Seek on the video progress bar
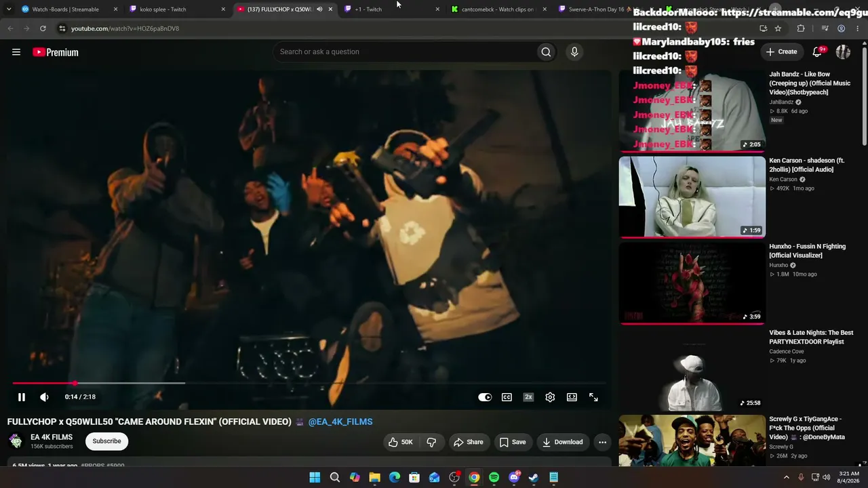 (x=309, y=384)
